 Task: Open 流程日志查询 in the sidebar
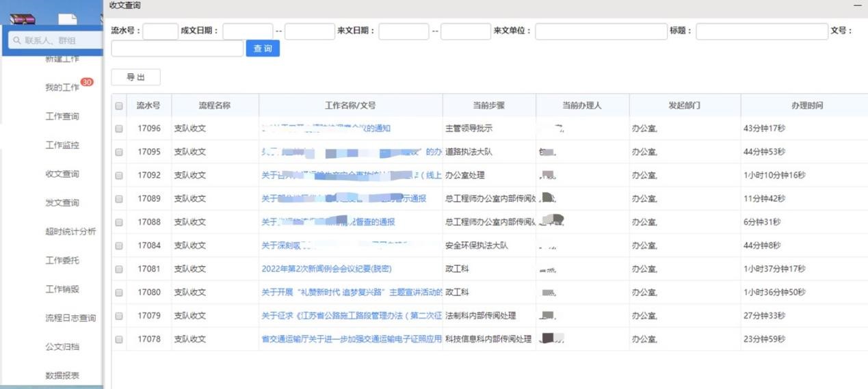point(70,318)
